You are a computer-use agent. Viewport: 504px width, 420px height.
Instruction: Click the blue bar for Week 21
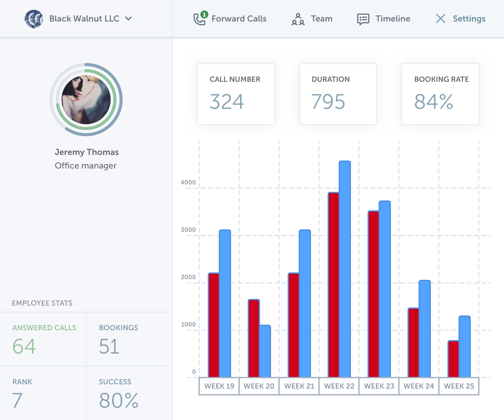[x=305, y=303]
